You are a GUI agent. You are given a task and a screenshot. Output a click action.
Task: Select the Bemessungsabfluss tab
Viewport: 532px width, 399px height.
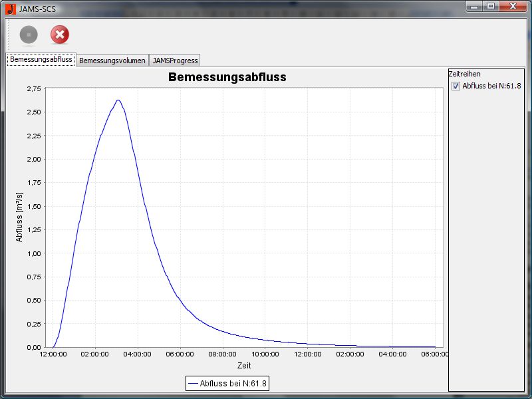point(41,60)
